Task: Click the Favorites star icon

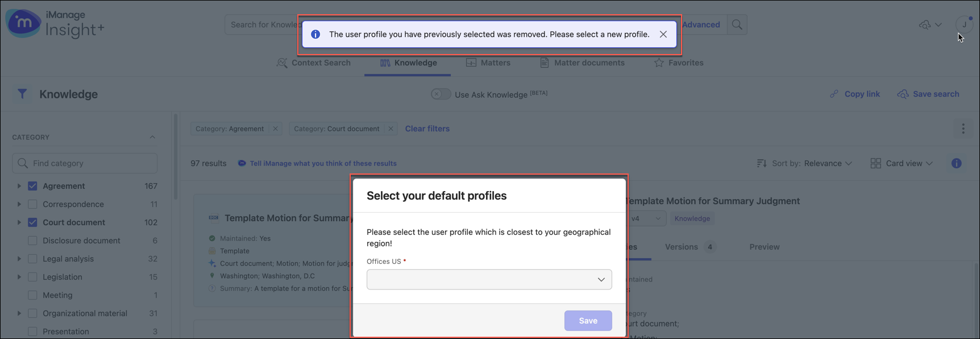Action: coord(659,63)
